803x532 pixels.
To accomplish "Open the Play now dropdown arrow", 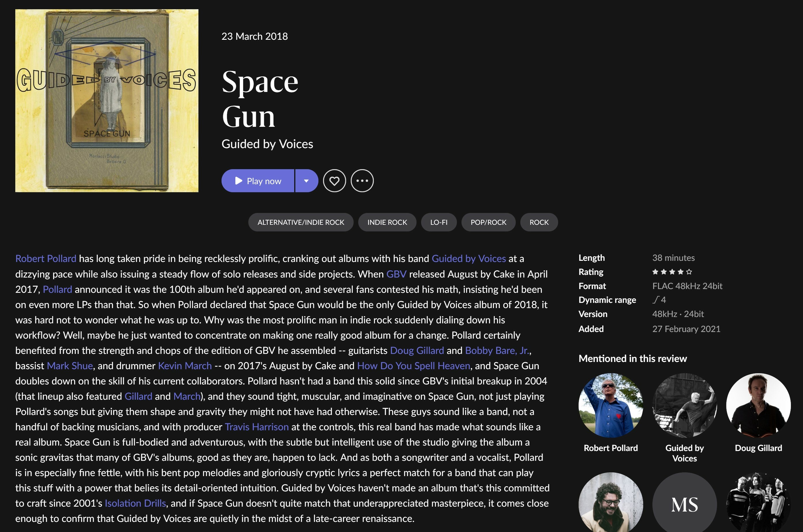I will 307,181.
